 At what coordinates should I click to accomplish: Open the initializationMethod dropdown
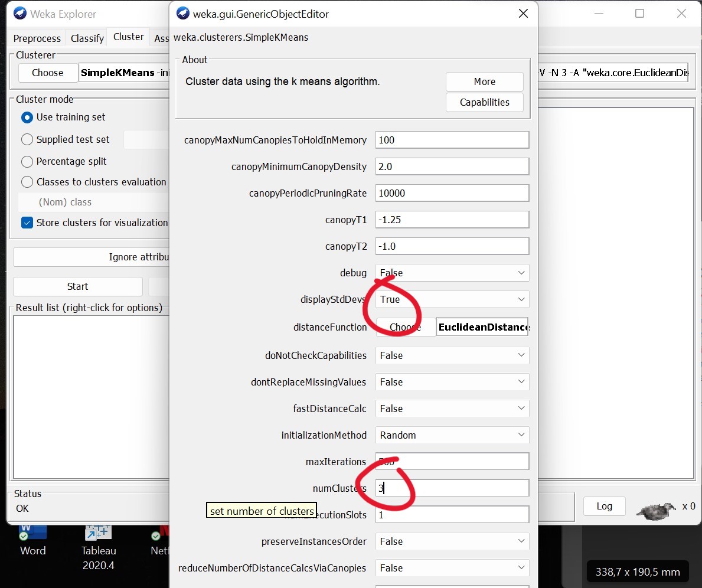tap(452, 435)
